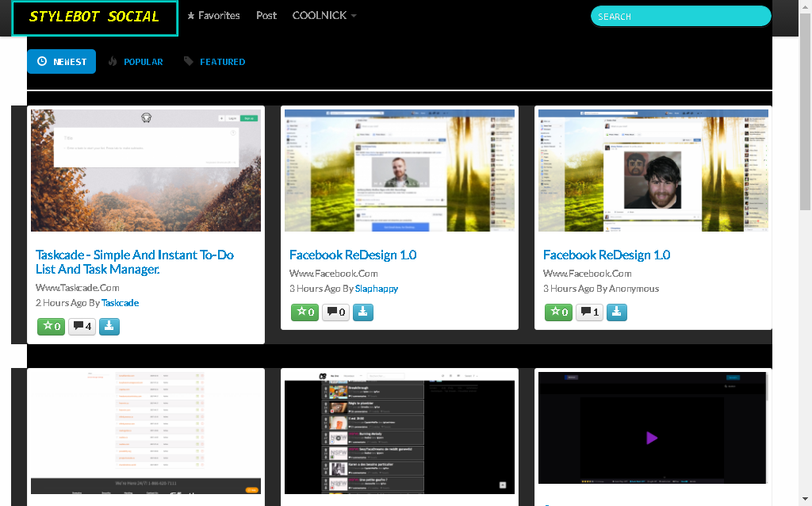Screen dimensions: 812x506
Task: Open the Taskcade author profile link
Action: coord(121,302)
